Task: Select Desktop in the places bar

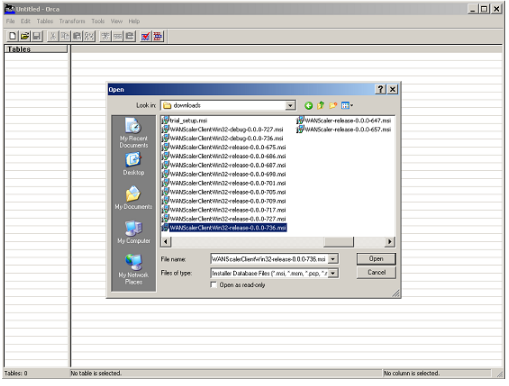Action: 133,164
